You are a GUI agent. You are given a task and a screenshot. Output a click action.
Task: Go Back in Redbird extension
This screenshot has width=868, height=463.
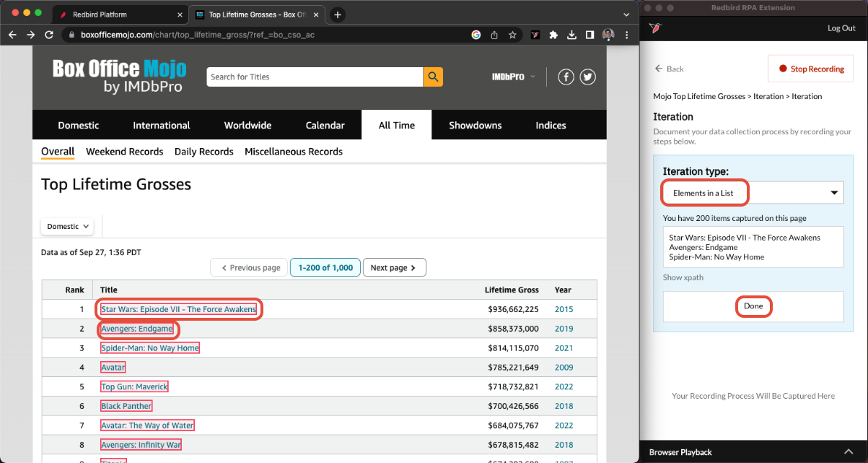(669, 69)
